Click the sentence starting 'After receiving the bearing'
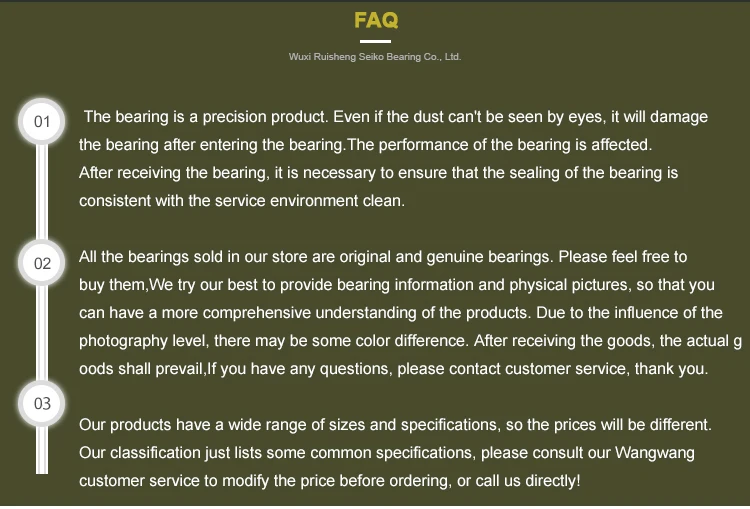The height and width of the screenshot is (509, 750). (x=378, y=173)
